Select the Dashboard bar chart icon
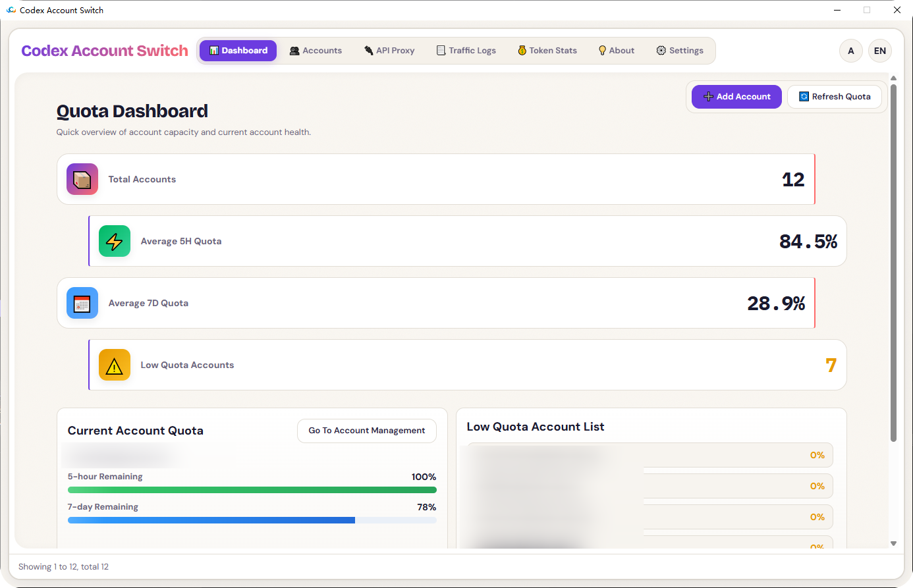 (x=213, y=50)
